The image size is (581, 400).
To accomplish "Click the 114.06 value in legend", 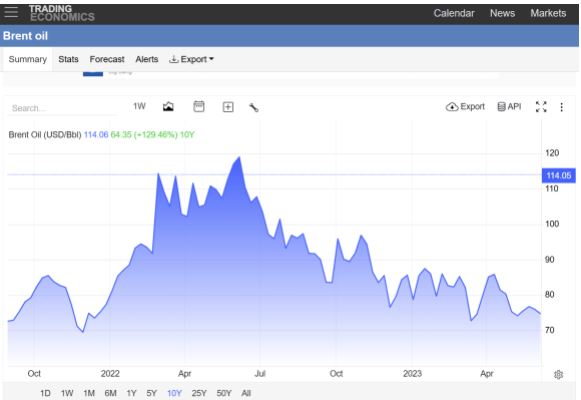I will point(96,134).
